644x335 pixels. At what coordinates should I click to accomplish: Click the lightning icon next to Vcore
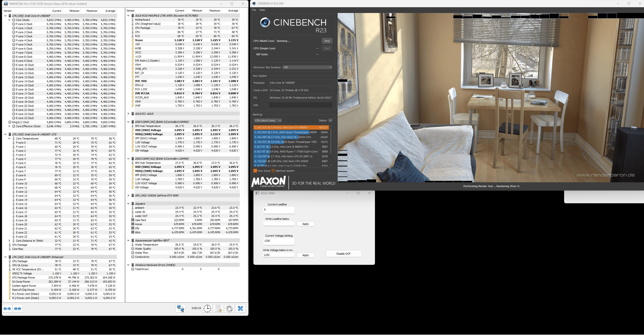(133, 40)
